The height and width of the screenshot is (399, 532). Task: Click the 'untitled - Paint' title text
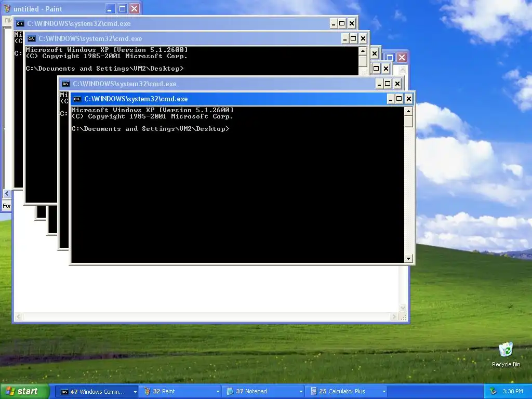pyautogui.click(x=37, y=9)
